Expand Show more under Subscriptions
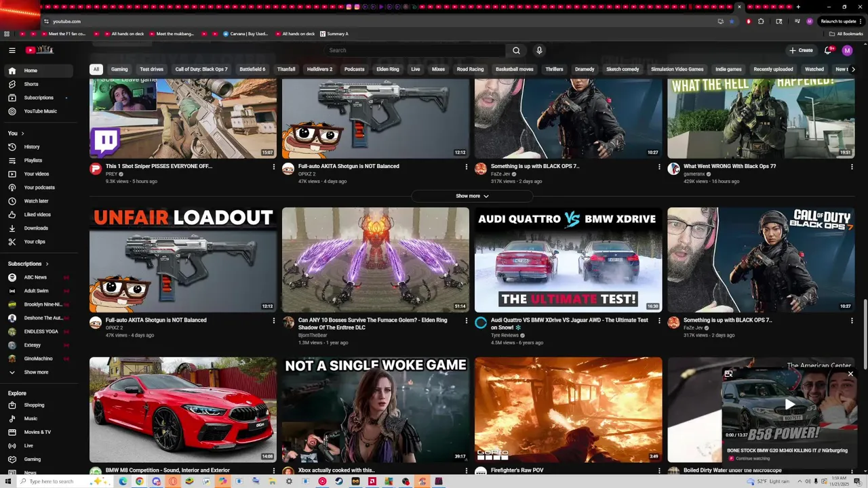 [37, 372]
